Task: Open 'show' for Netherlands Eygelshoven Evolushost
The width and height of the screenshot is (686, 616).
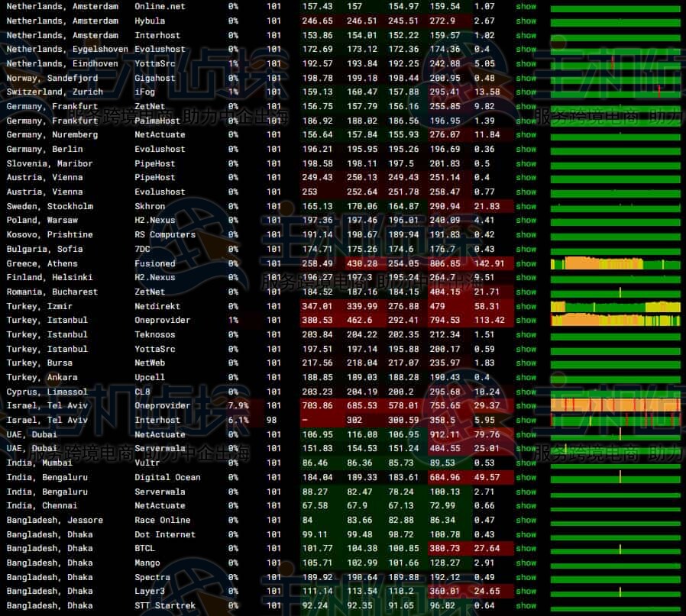Action: (526, 50)
